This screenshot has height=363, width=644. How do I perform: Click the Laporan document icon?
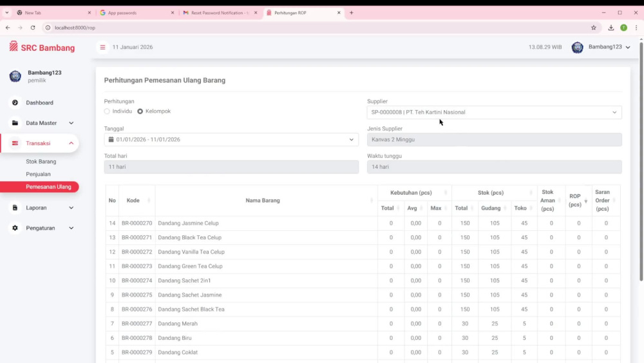(x=15, y=208)
